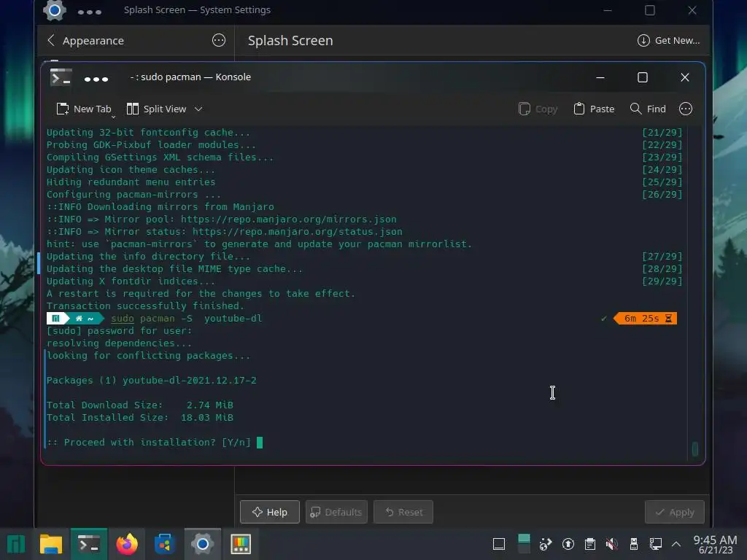Switch to Konsole from taskbar
The width and height of the screenshot is (747, 560).
(x=89, y=544)
